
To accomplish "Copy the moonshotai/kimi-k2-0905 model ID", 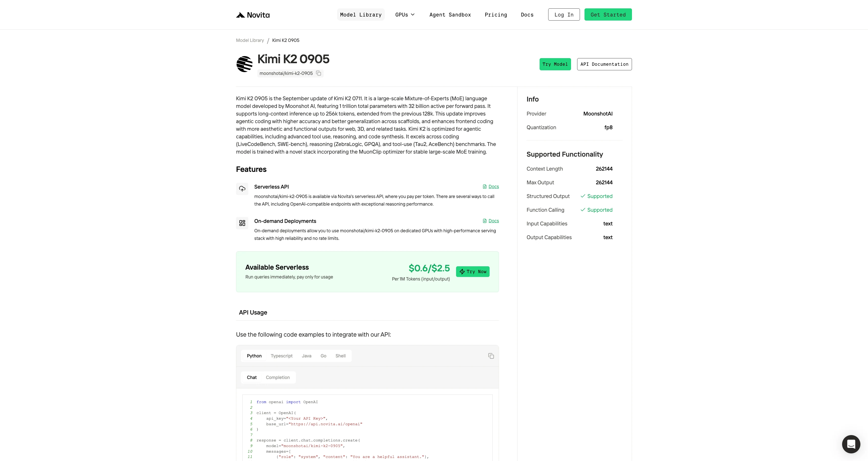I will [319, 73].
